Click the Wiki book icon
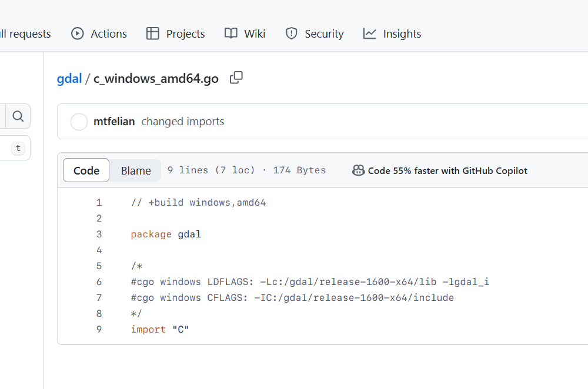The width and height of the screenshot is (588, 389). [x=231, y=33]
